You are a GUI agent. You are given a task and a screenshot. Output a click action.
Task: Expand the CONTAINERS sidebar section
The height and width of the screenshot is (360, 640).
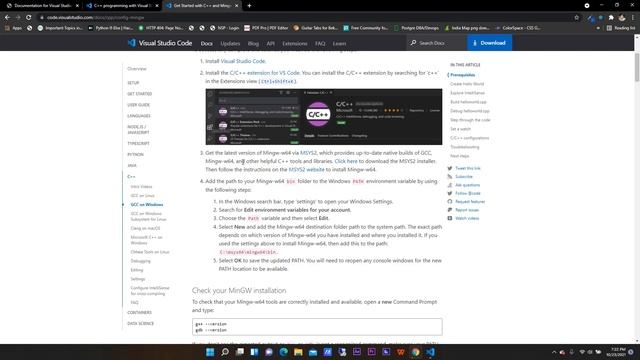point(139,313)
